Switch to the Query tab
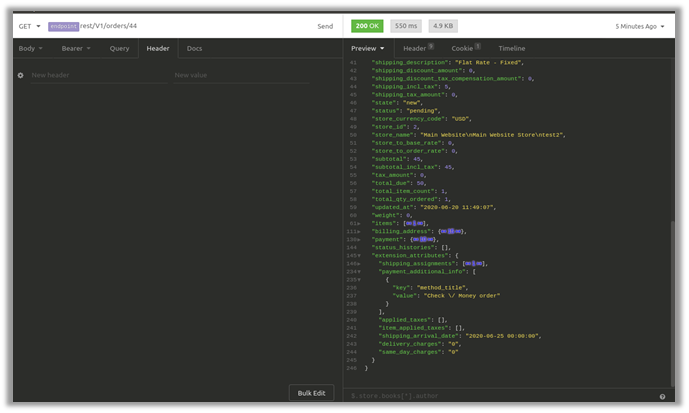The width and height of the screenshot is (689, 413). click(x=119, y=48)
